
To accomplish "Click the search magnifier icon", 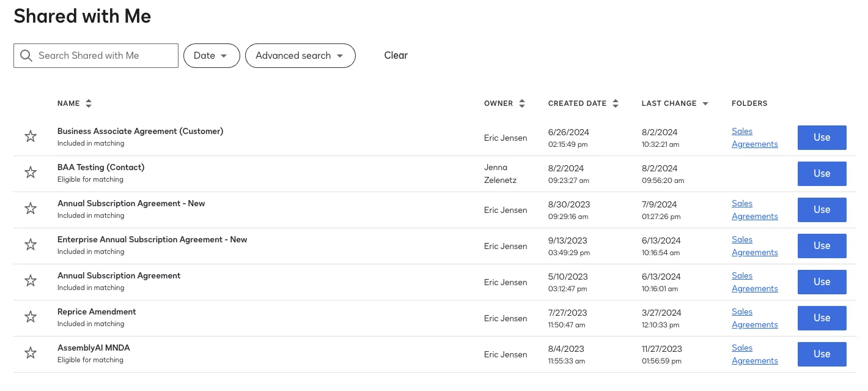I will pos(26,56).
